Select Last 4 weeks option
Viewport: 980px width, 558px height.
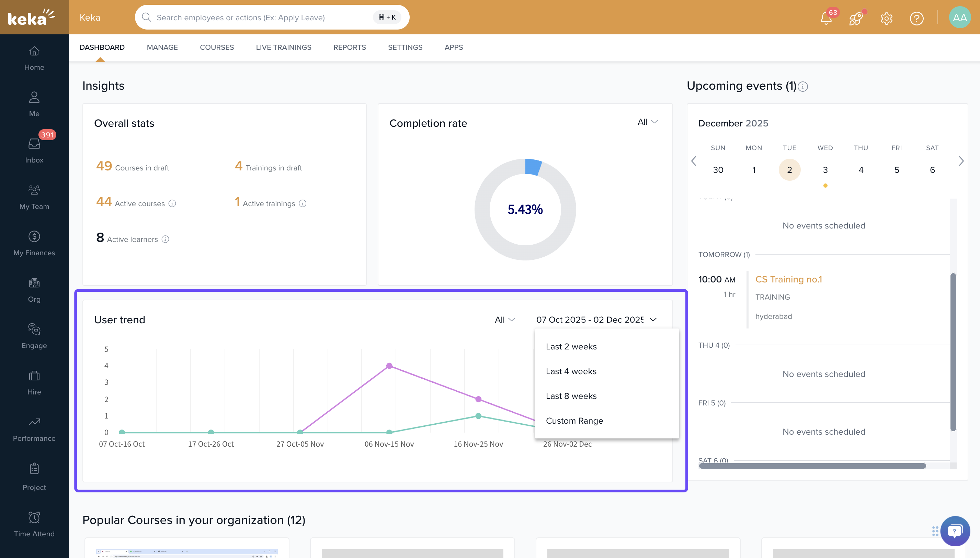tap(571, 371)
